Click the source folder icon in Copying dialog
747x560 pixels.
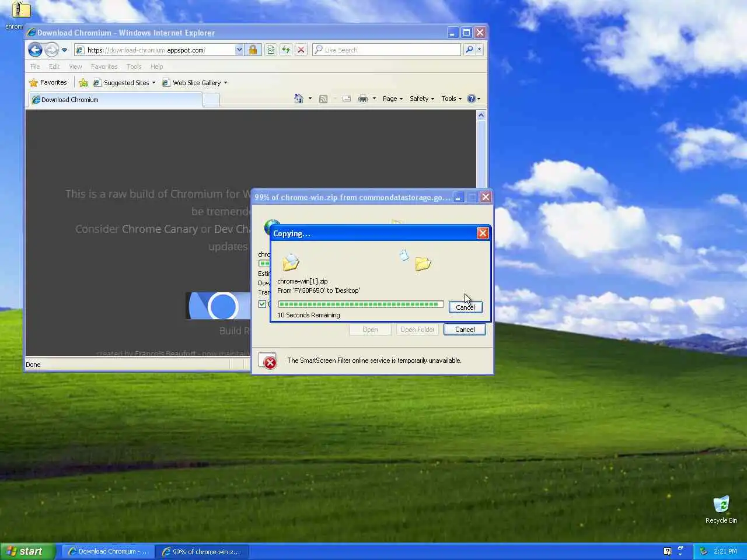291,262
